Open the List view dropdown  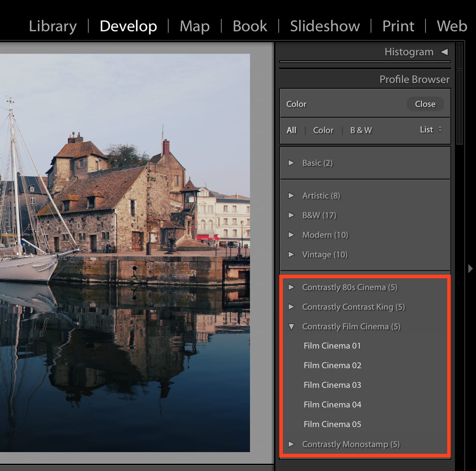[431, 129]
